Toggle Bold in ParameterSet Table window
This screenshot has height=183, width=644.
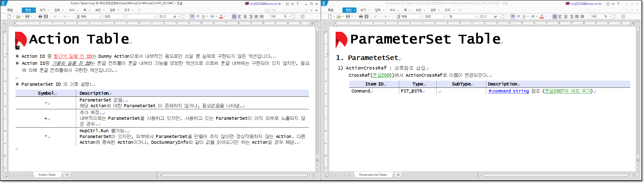(x=513, y=16)
